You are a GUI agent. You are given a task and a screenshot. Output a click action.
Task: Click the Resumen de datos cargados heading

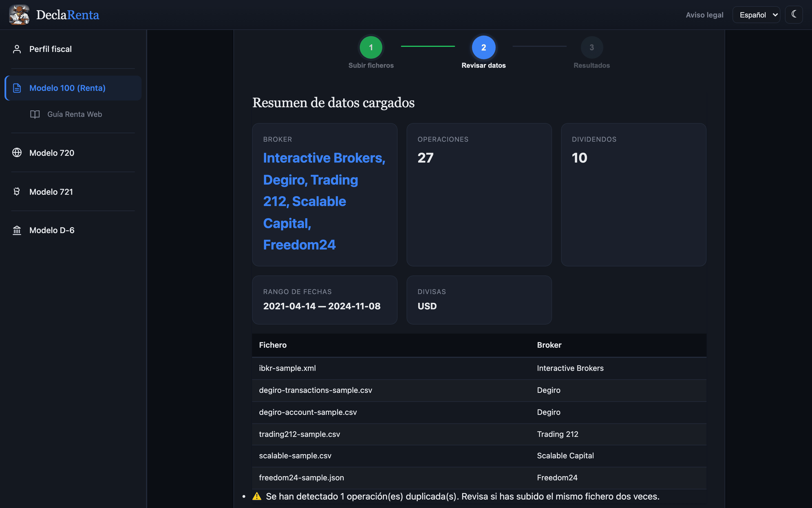(x=333, y=103)
